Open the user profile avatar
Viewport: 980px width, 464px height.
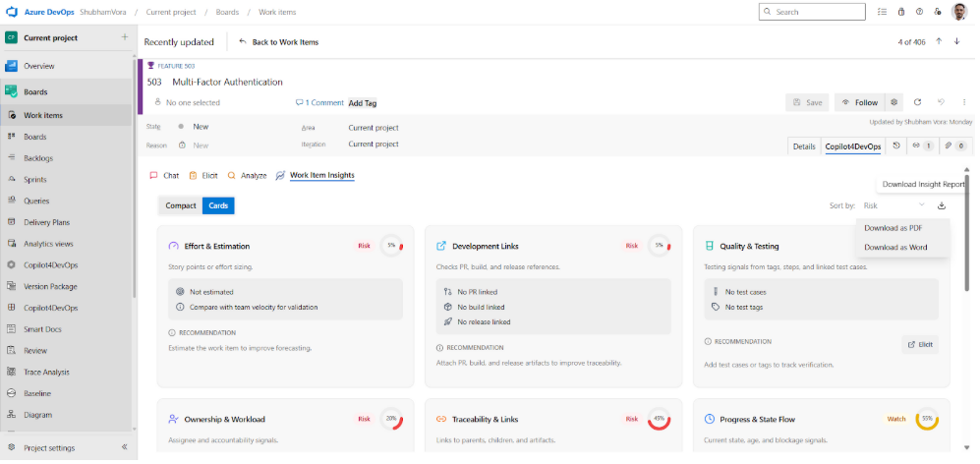point(959,12)
